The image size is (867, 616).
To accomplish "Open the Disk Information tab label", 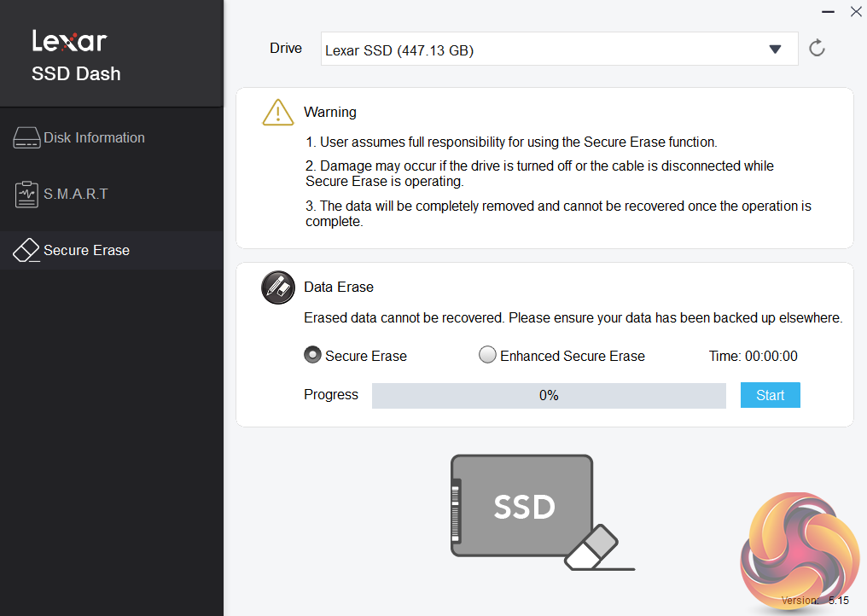I will coord(94,137).
